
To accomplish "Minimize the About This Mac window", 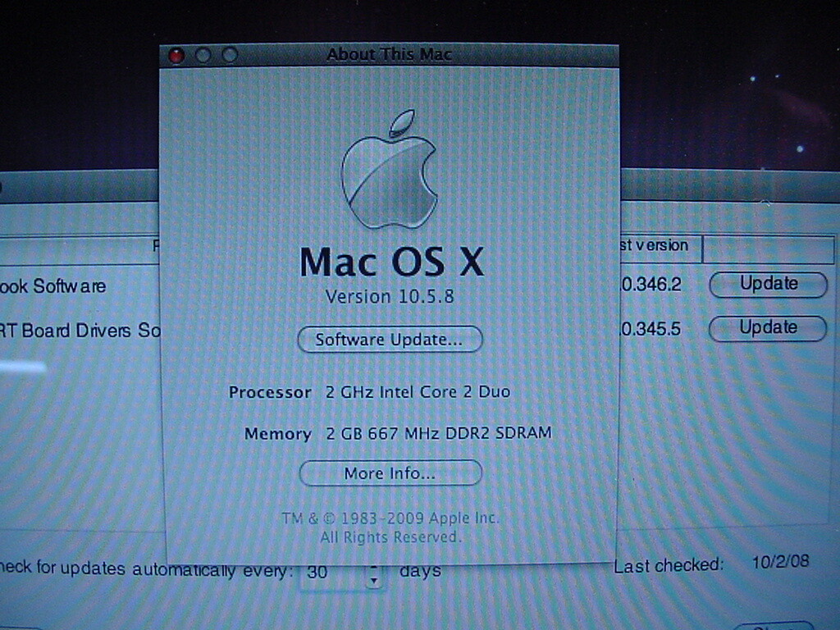I will click(x=203, y=55).
